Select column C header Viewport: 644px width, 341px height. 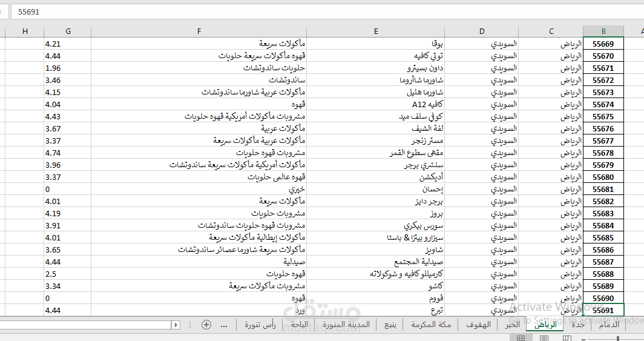coord(551,31)
